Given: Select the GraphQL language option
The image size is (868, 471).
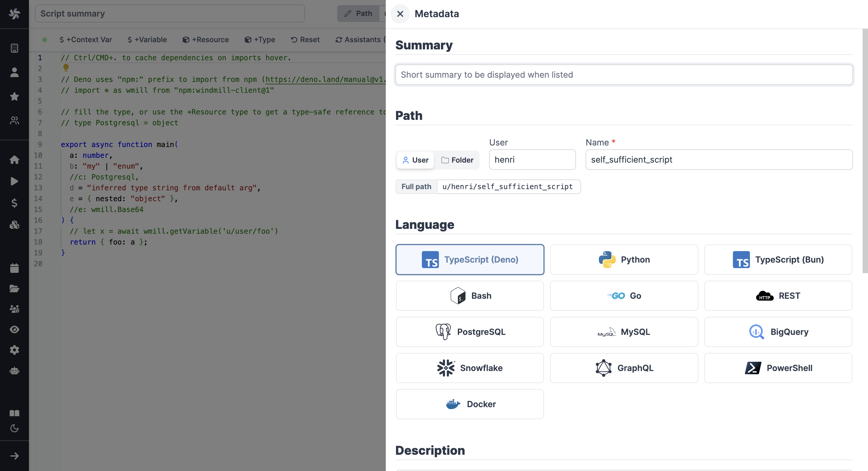Looking at the screenshot, I should pos(624,368).
